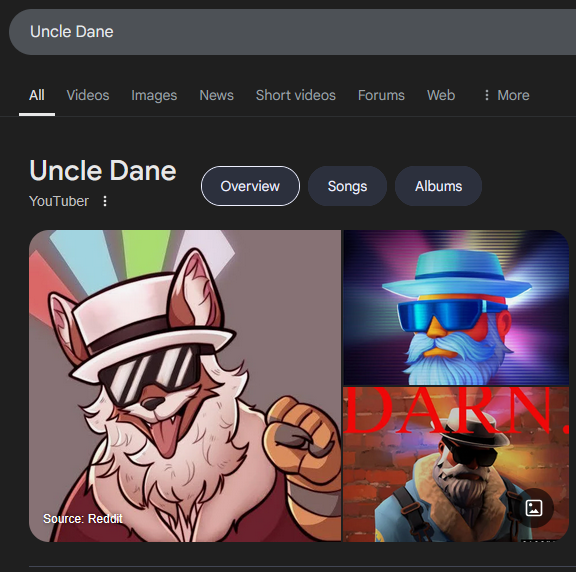Switch to the Images tab
The height and width of the screenshot is (572, 576).
(x=154, y=95)
